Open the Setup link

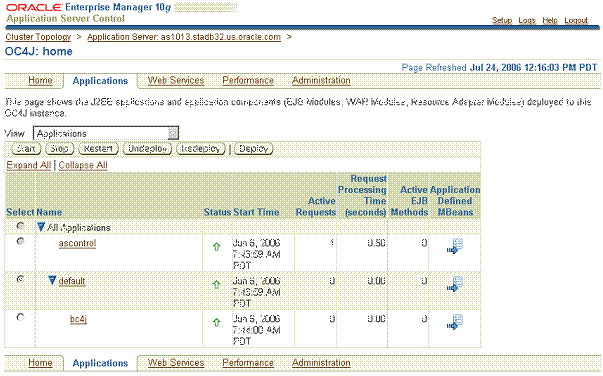click(x=502, y=20)
